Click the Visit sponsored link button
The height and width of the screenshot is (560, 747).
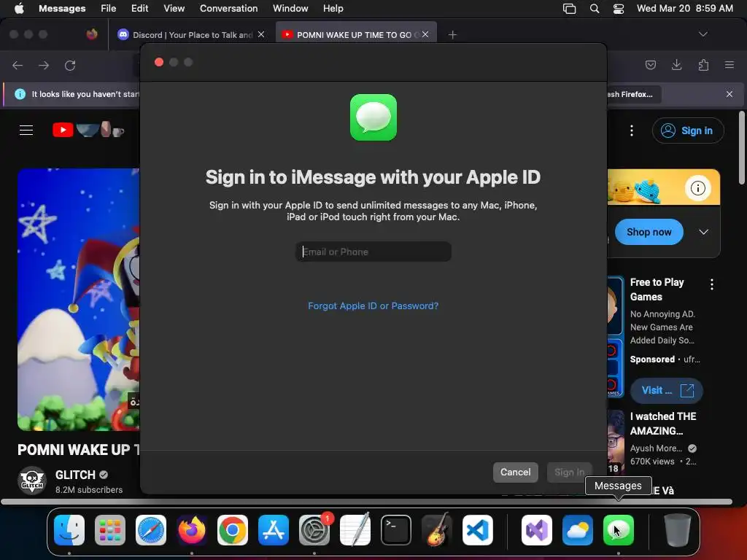click(x=667, y=391)
